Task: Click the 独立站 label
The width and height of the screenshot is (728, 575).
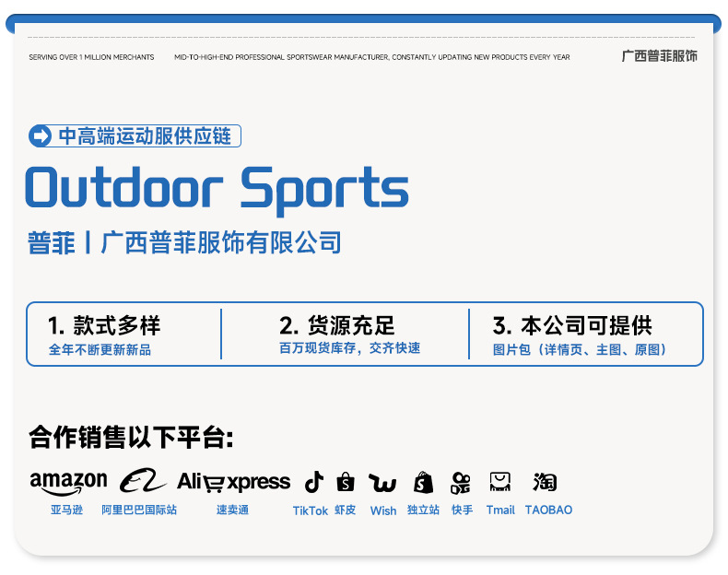Action: pos(423,510)
